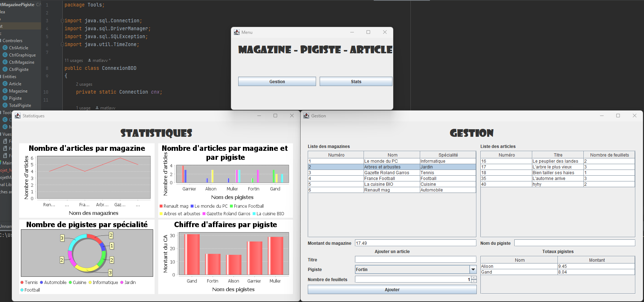This screenshot has width=644, height=302.
Task: Click the ConnexionBDD class name in editor
Action: pos(119,68)
